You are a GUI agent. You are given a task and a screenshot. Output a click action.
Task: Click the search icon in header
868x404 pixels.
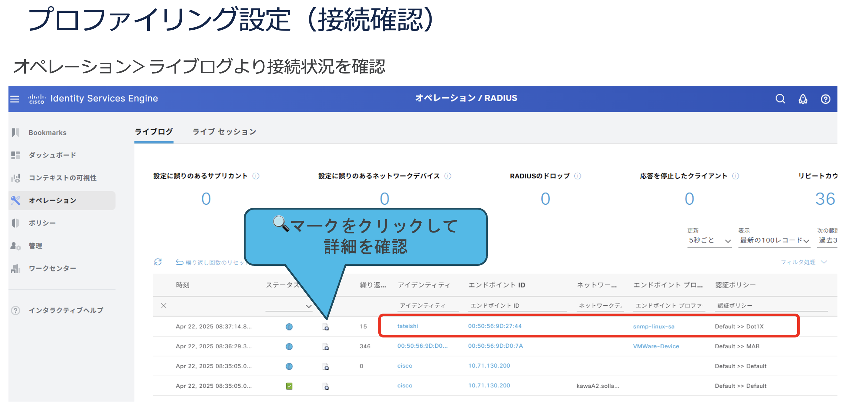[780, 99]
